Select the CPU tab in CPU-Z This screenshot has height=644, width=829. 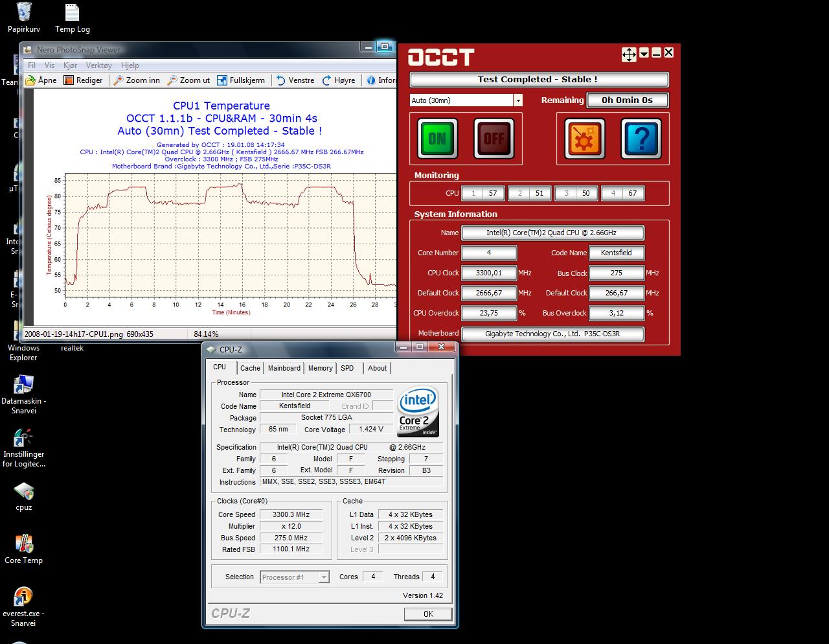(x=220, y=367)
